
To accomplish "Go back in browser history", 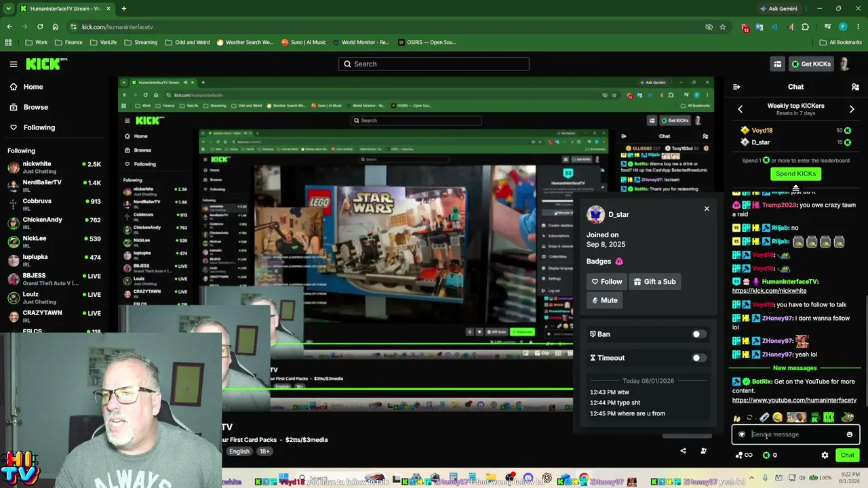I will pyautogui.click(x=9, y=26).
